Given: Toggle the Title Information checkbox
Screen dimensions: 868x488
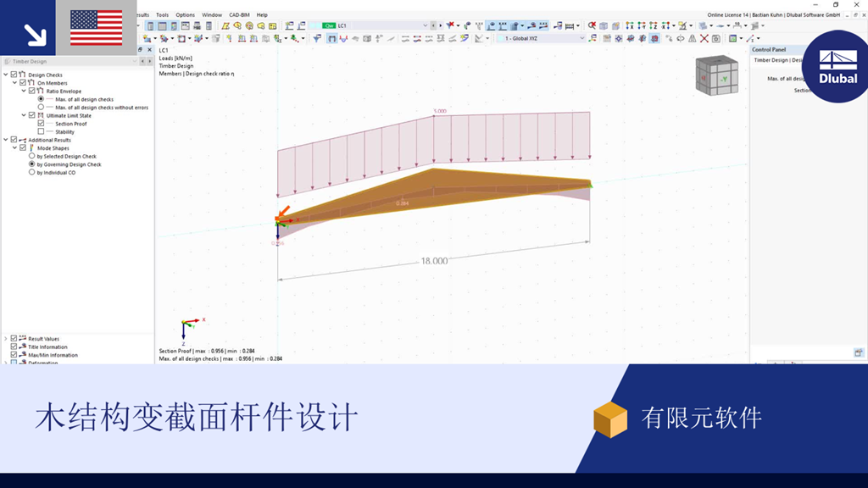Looking at the screenshot, I should pos(14,347).
